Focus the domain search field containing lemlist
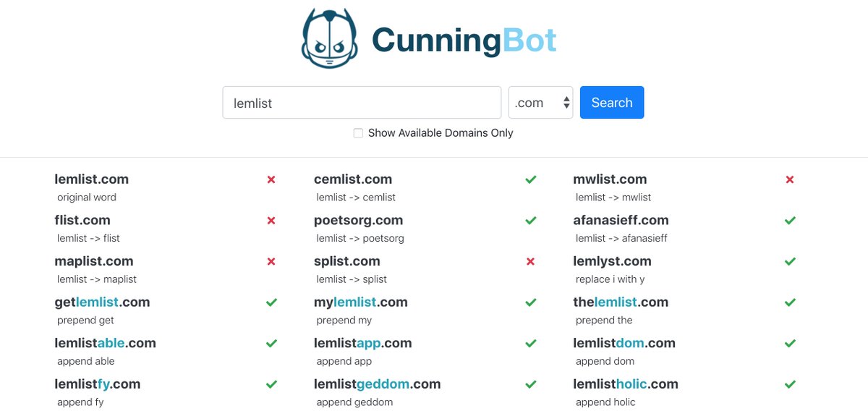 click(362, 103)
